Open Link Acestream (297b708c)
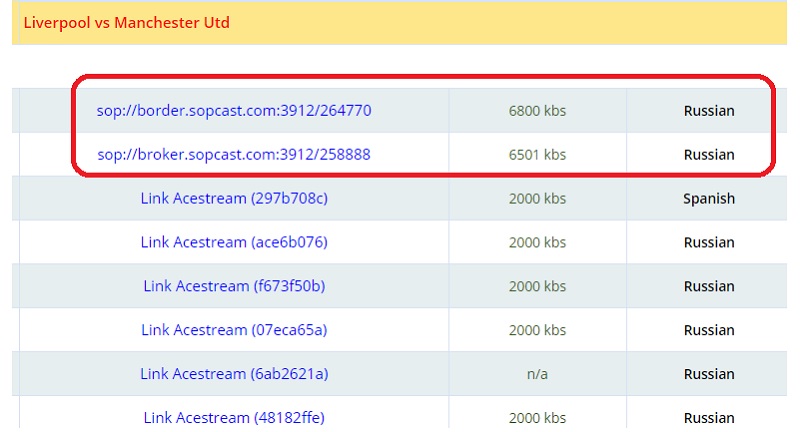The height and width of the screenshot is (432, 800). click(x=234, y=198)
